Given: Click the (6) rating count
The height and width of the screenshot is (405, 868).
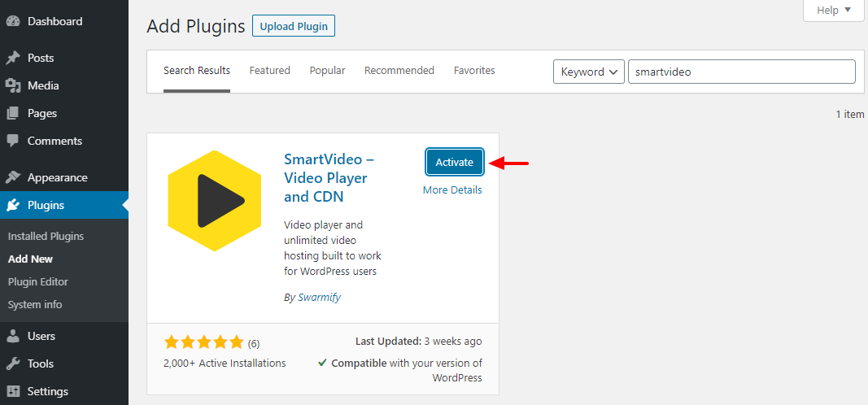Looking at the screenshot, I should pyautogui.click(x=254, y=343).
